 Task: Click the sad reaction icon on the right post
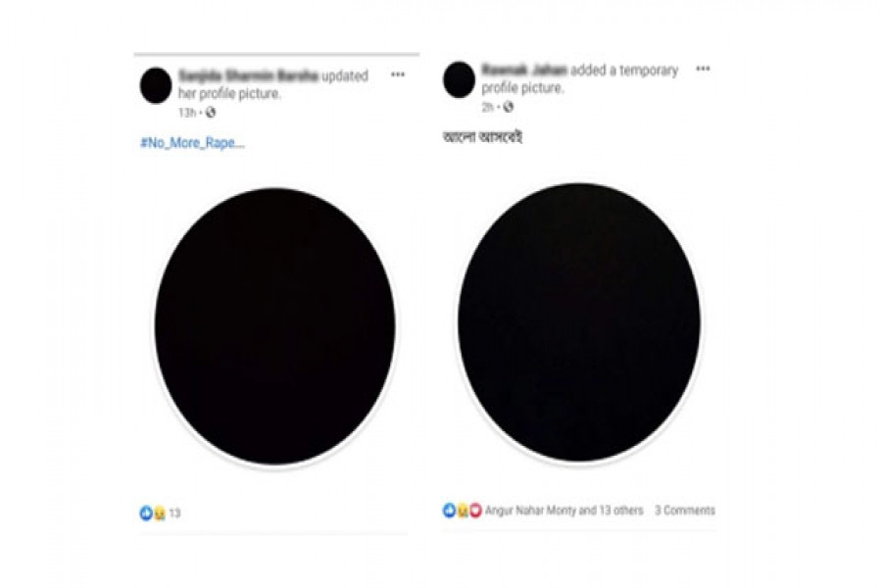click(x=463, y=511)
